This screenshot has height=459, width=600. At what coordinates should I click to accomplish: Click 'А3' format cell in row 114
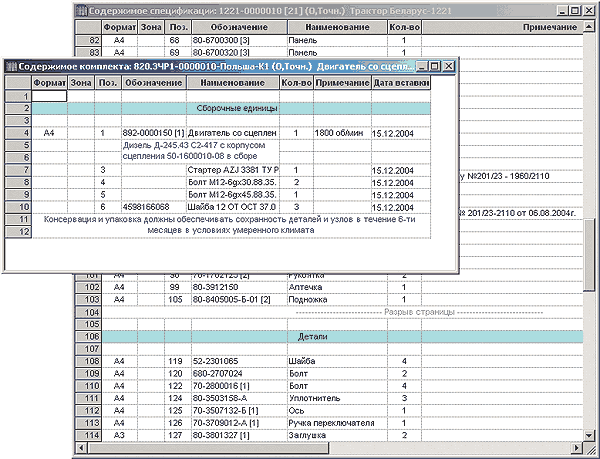119,435
